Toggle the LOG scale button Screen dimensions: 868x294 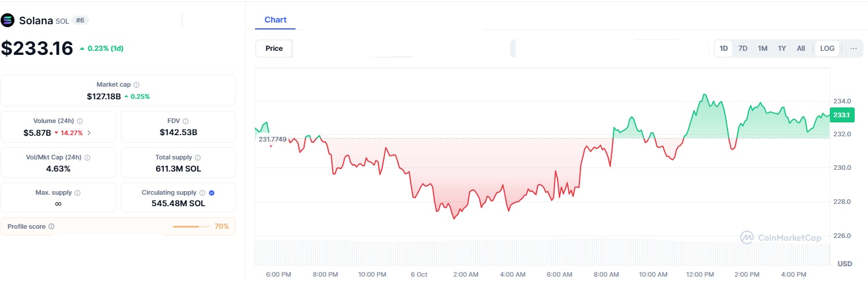827,49
